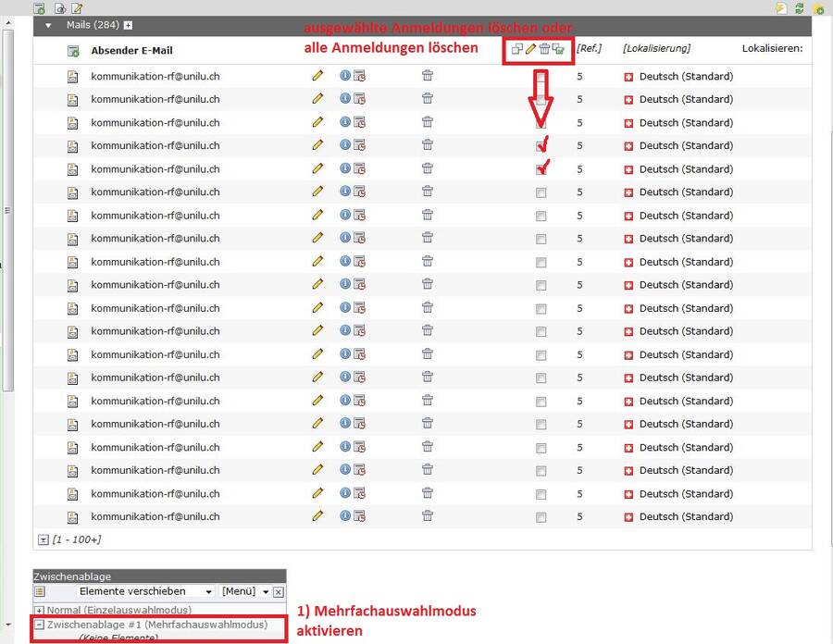Collapse the Mails (284) table with the triangle

point(48,26)
